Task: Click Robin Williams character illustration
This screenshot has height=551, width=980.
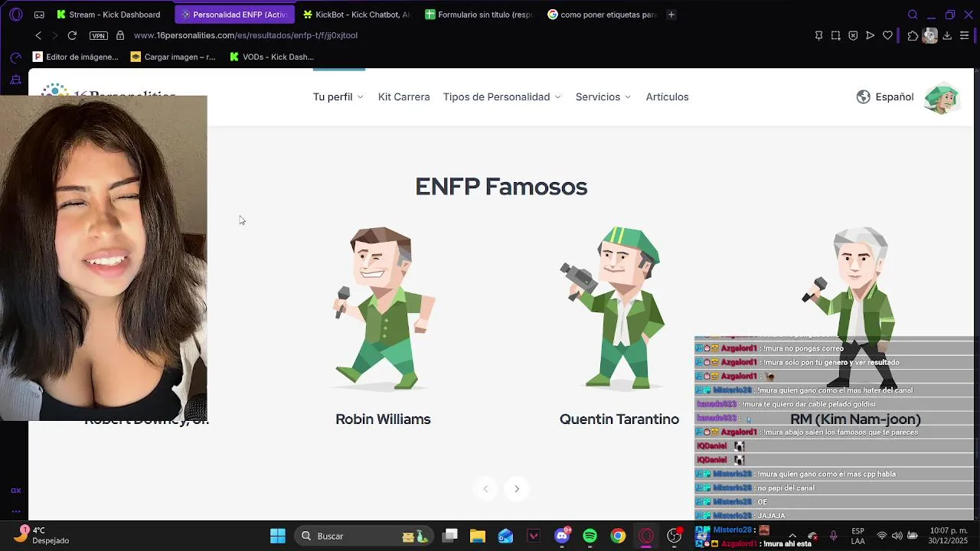Action: 383,308
